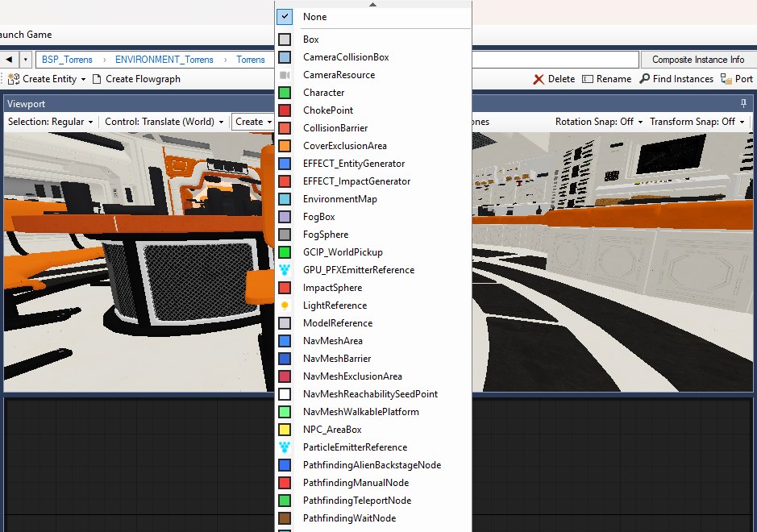Click the back navigation arrow
757x532 pixels.
click(x=9, y=60)
